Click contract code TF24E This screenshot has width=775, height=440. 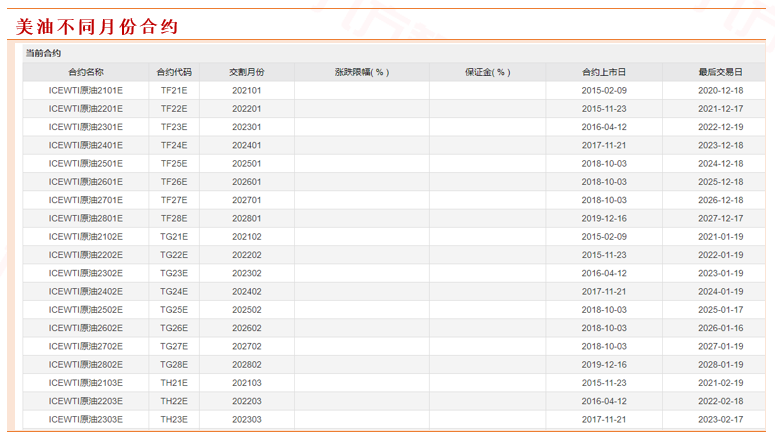[x=174, y=145]
